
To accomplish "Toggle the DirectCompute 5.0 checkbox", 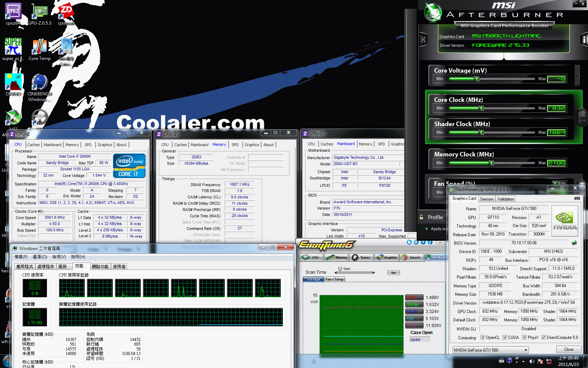I will click(x=544, y=338).
